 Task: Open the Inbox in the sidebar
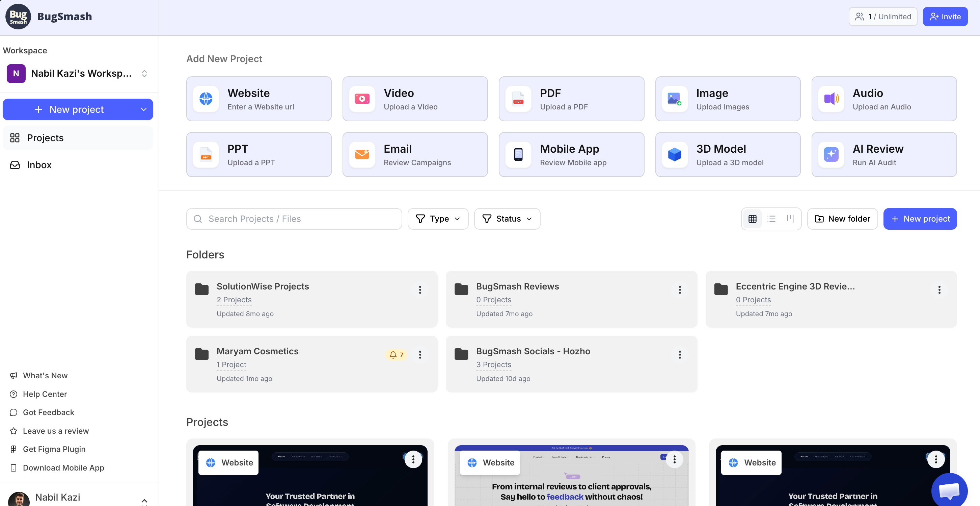coord(78,165)
